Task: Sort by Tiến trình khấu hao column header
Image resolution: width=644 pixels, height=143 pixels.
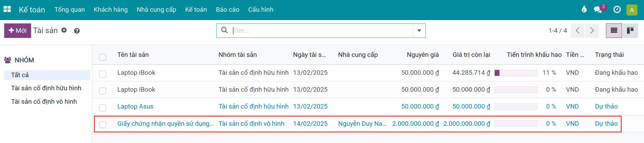Action: click(534, 54)
